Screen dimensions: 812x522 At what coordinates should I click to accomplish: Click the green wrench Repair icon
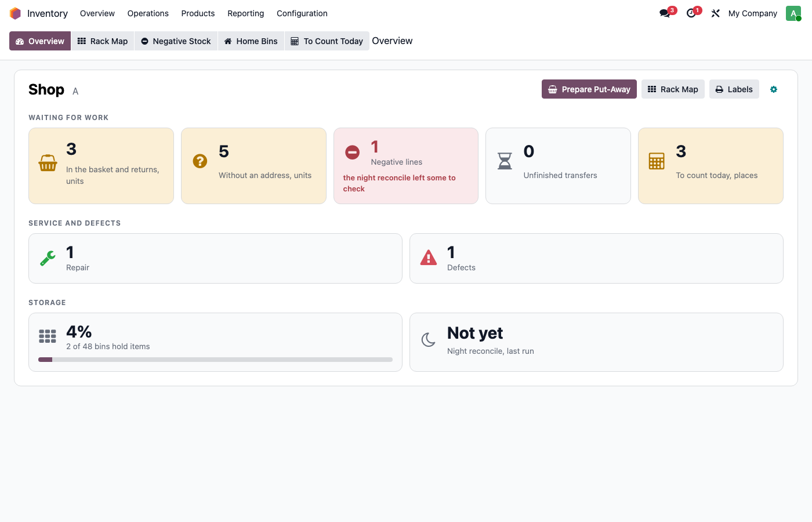(x=48, y=258)
